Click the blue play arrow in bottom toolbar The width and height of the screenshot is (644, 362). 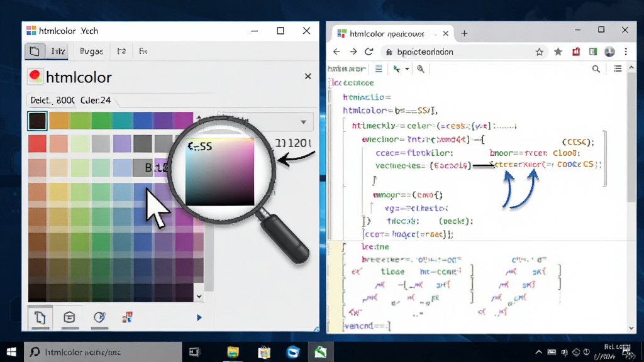coord(199,317)
